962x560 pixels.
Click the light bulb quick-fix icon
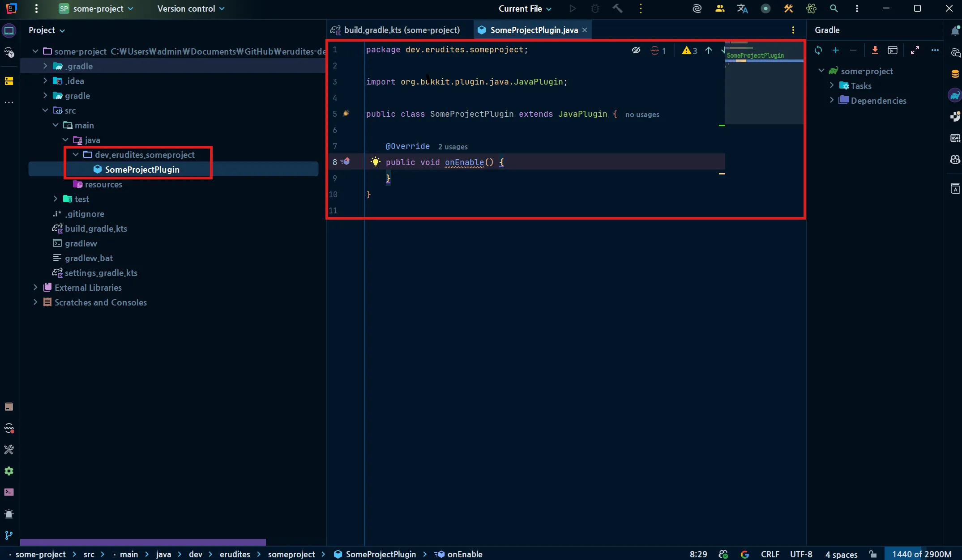click(x=375, y=162)
